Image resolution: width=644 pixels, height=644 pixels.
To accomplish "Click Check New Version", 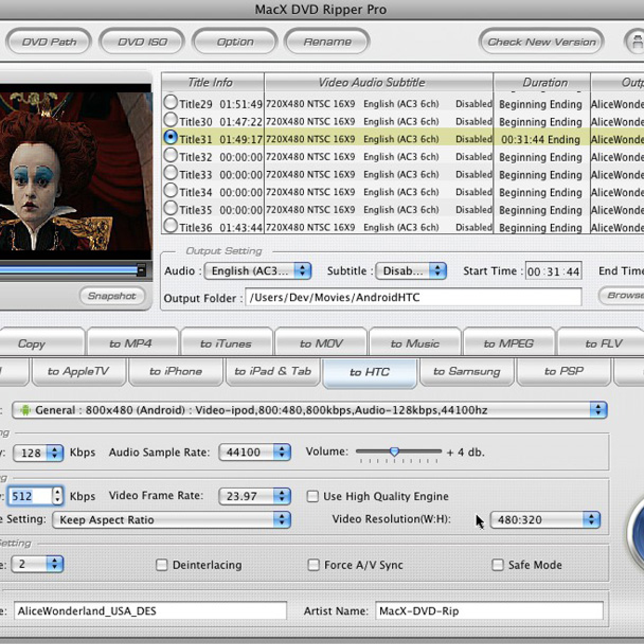I will 541,42.
